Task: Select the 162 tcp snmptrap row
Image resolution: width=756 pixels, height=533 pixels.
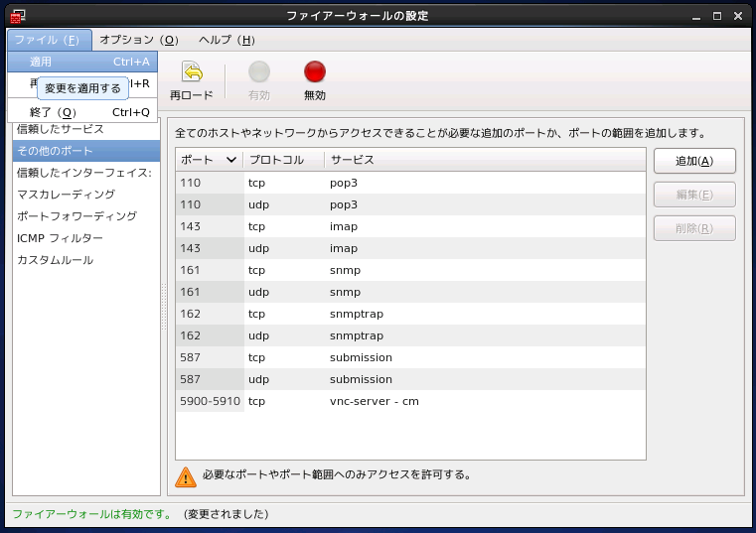Action: coord(411,314)
